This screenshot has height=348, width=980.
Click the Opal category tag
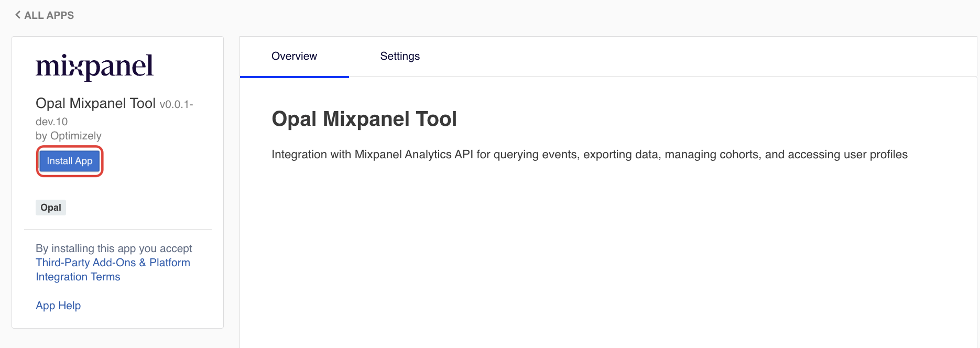click(51, 208)
